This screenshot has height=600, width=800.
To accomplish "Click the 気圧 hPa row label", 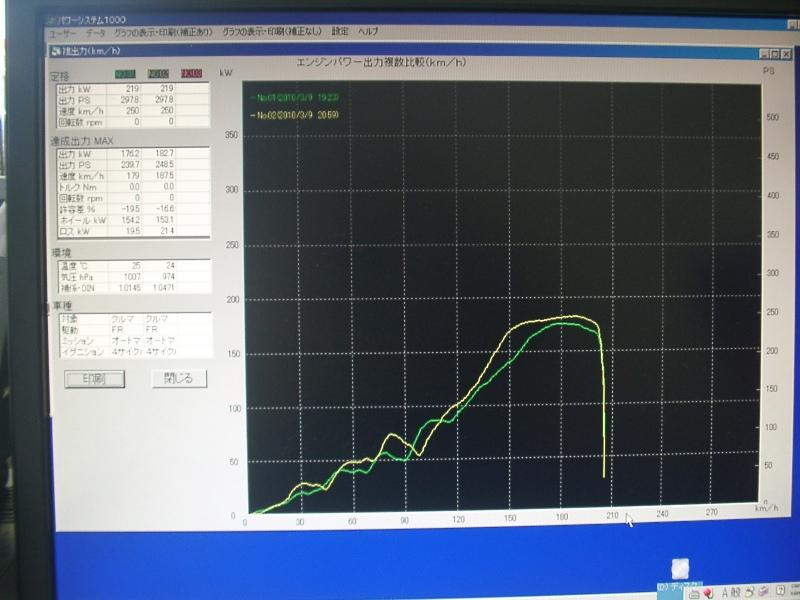I will pyautogui.click(x=78, y=278).
